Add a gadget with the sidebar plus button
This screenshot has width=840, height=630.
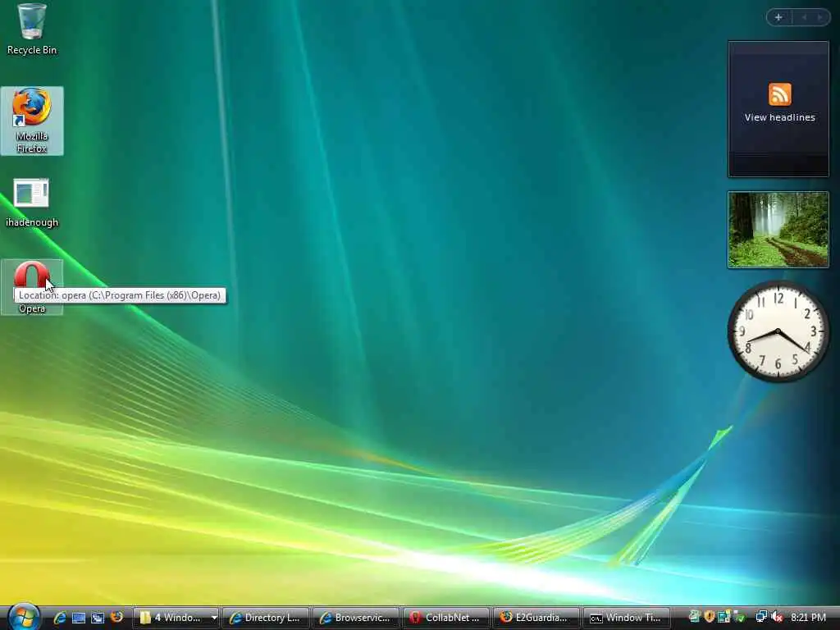tap(778, 17)
